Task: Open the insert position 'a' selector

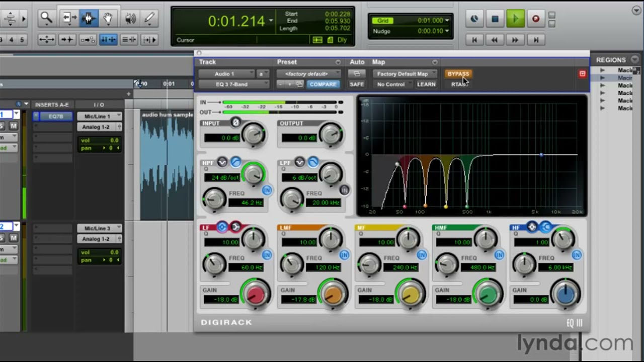Action: pyautogui.click(x=263, y=74)
